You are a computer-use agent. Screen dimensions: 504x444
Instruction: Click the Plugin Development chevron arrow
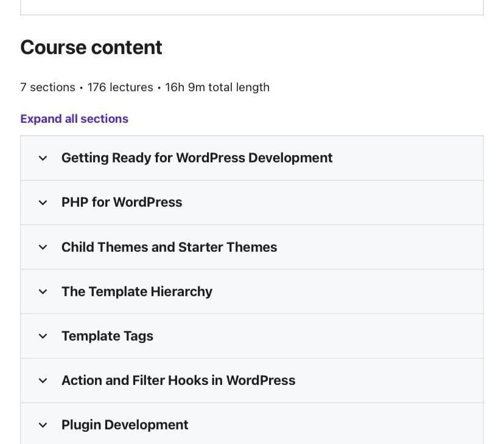(x=43, y=425)
